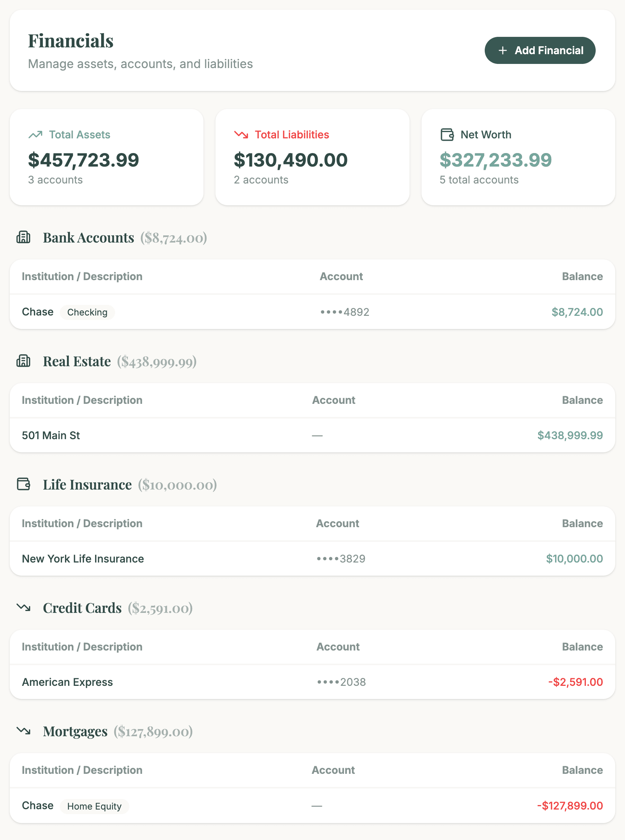Click the plus icon inside Add Financial button
Image resolution: width=625 pixels, height=840 pixels.
pyautogui.click(x=503, y=50)
